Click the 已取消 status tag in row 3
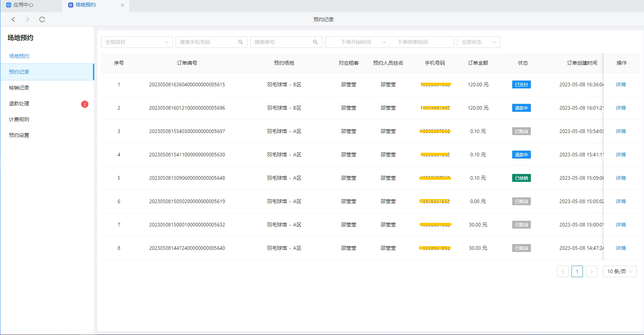 coord(522,131)
